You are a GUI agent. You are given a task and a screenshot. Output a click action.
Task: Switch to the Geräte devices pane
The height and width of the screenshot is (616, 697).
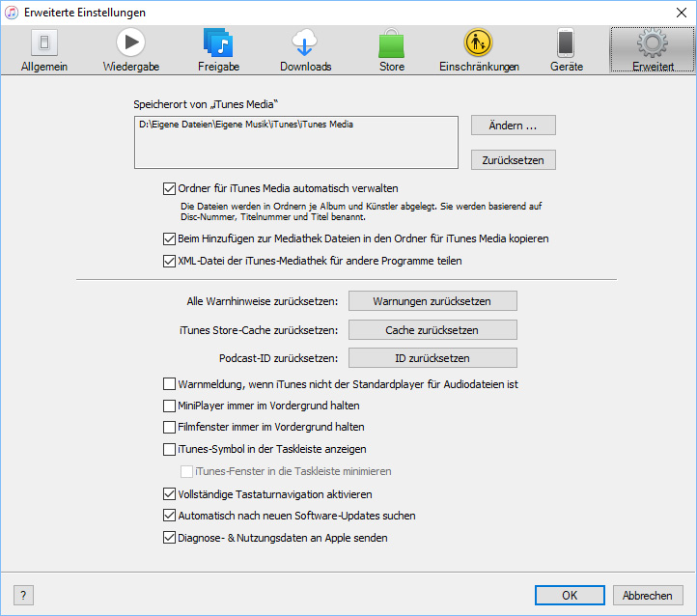coord(567,50)
